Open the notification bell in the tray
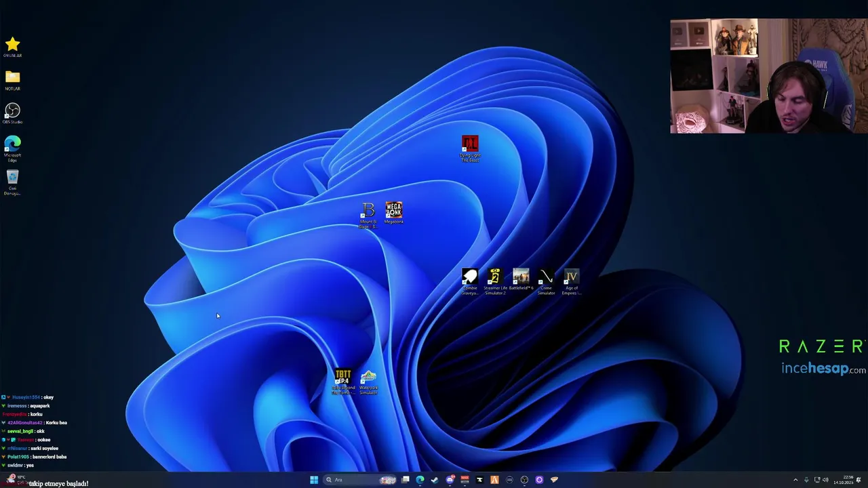The height and width of the screenshot is (488, 868). (x=859, y=480)
